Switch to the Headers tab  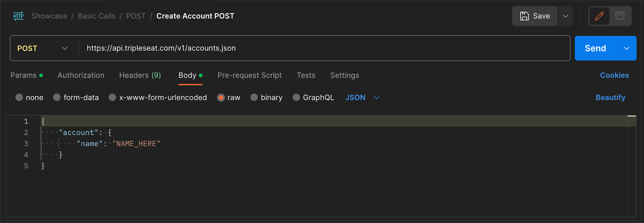(x=140, y=75)
